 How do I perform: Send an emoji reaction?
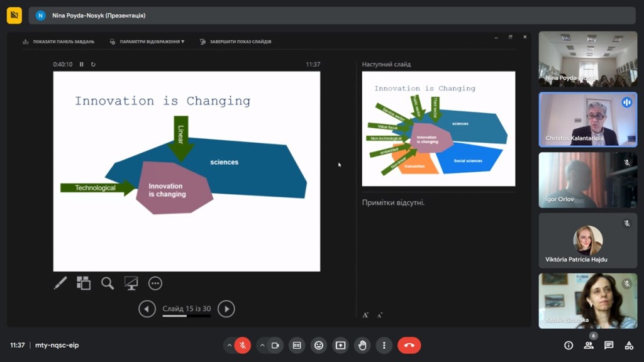[319, 345]
